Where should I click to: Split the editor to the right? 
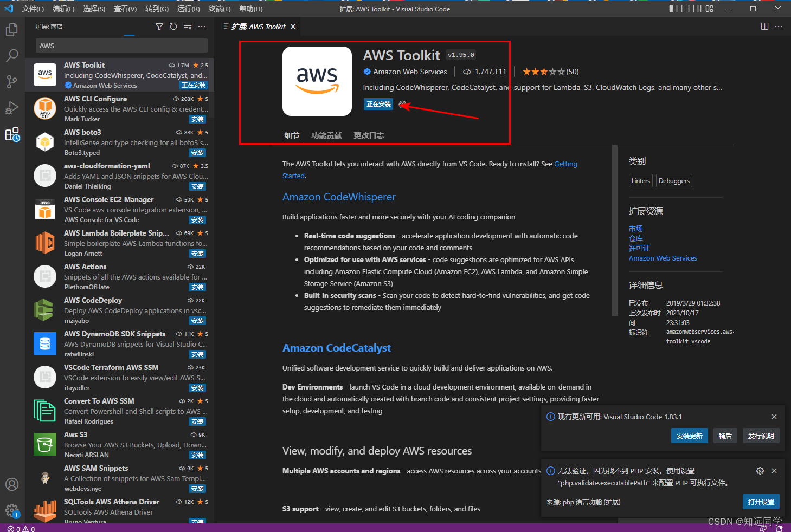[764, 27]
